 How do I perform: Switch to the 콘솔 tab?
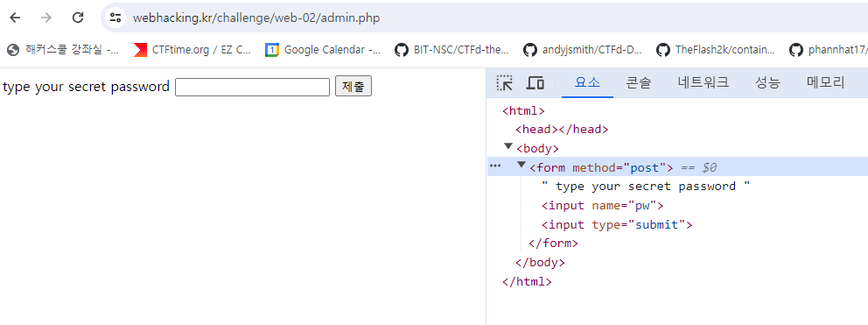tap(639, 83)
